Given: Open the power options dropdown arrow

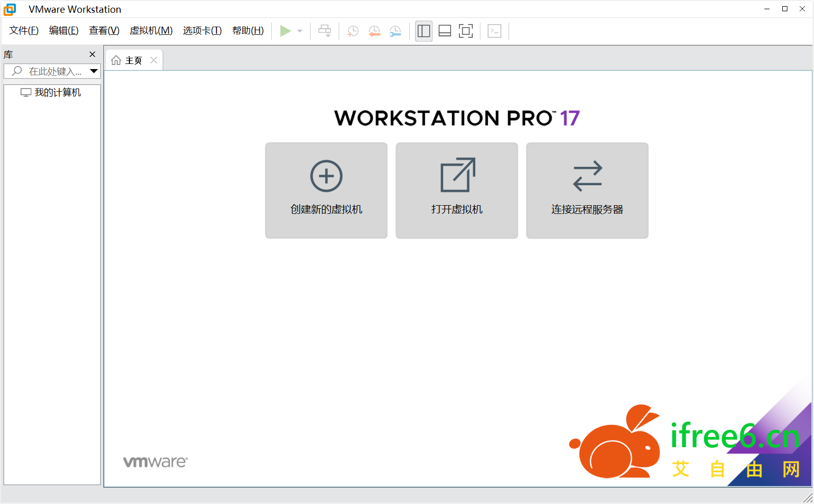Looking at the screenshot, I should click(300, 31).
